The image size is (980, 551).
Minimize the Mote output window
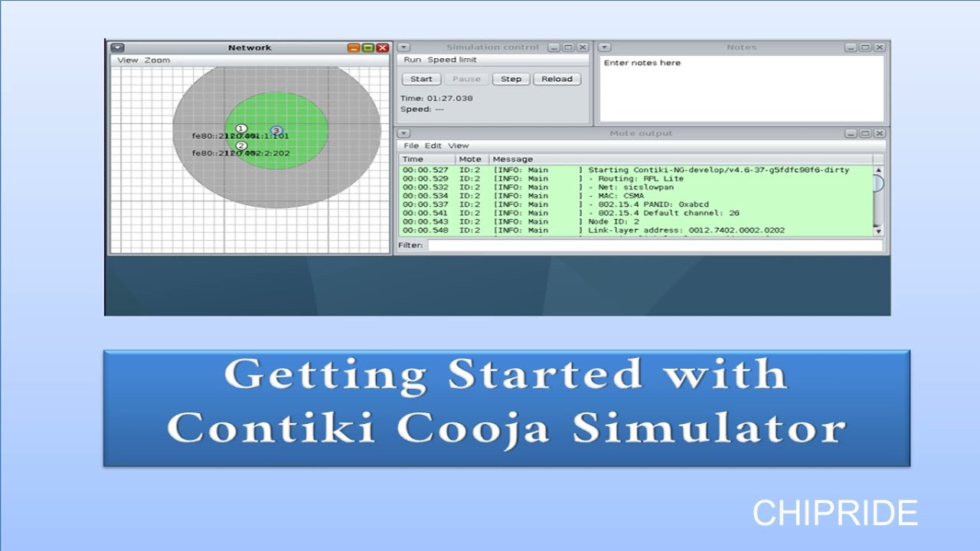point(851,133)
